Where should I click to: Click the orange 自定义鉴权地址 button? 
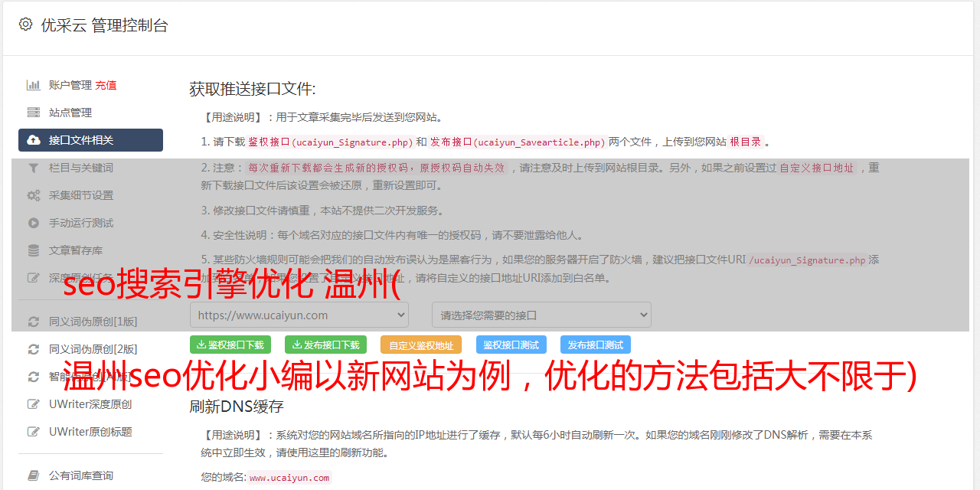[x=421, y=345]
